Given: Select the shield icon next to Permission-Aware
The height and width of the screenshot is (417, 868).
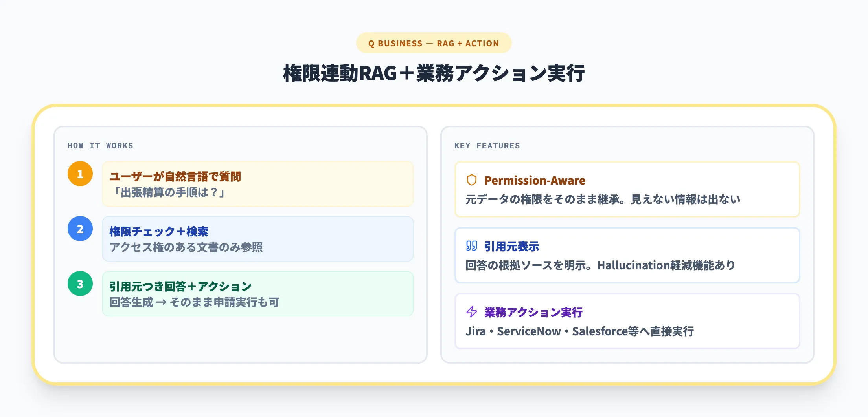Looking at the screenshot, I should pyautogui.click(x=471, y=180).
